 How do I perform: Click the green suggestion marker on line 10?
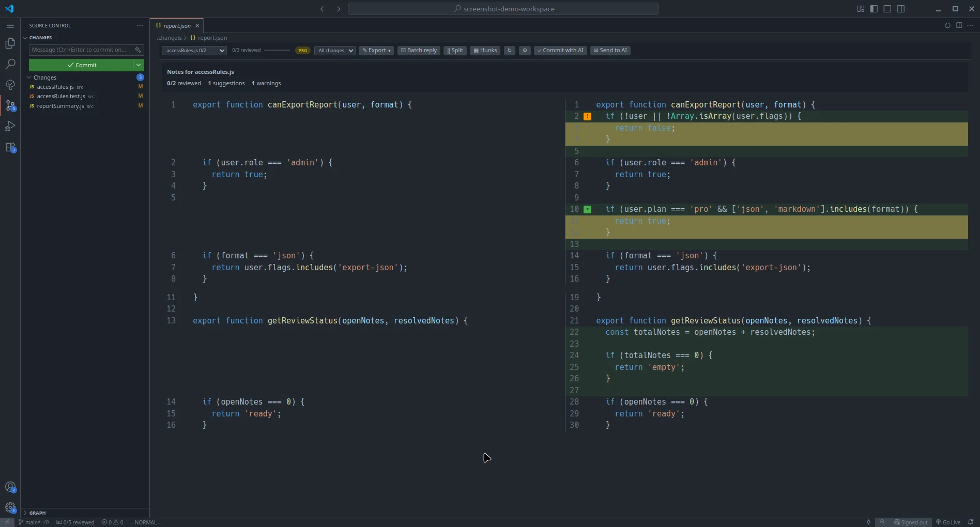point(588,209)
